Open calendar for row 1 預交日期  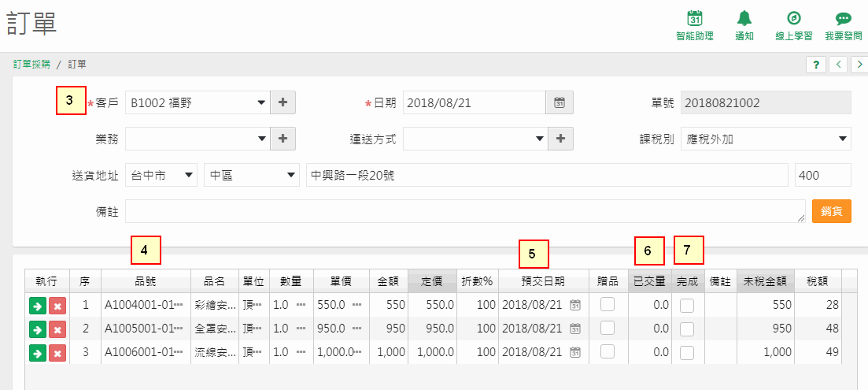pyautogui.click(x=575, y=305)
